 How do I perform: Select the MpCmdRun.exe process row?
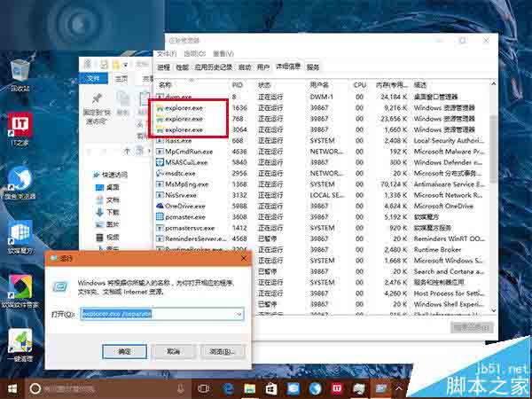click(320, 152)
